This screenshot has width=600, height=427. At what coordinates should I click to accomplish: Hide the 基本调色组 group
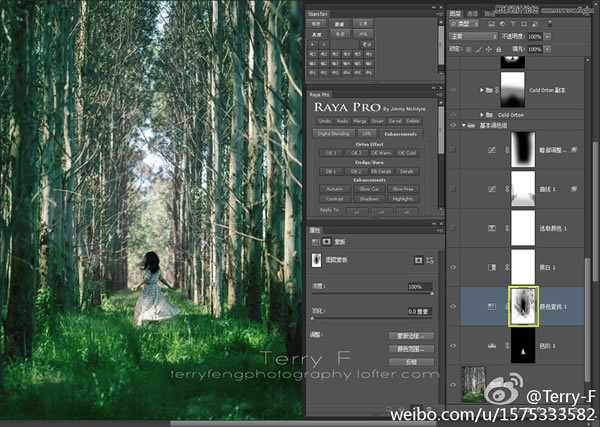[453, 125]
